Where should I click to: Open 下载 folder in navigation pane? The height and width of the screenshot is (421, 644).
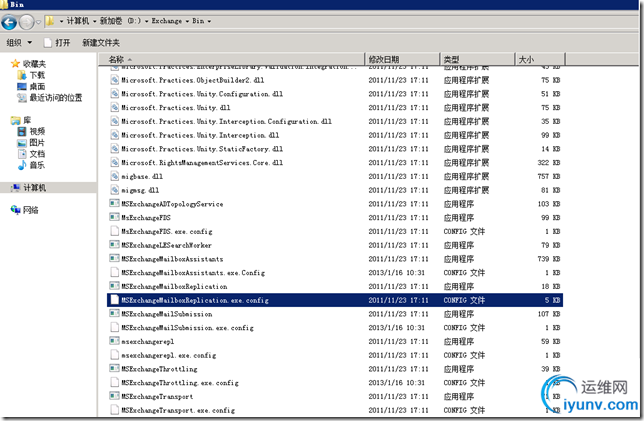37,75
